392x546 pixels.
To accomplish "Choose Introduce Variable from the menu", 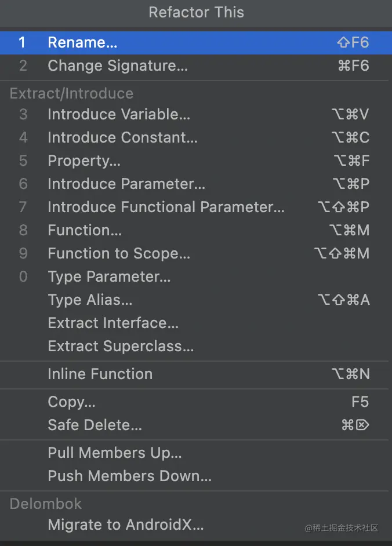I will [x=119, y=114].
